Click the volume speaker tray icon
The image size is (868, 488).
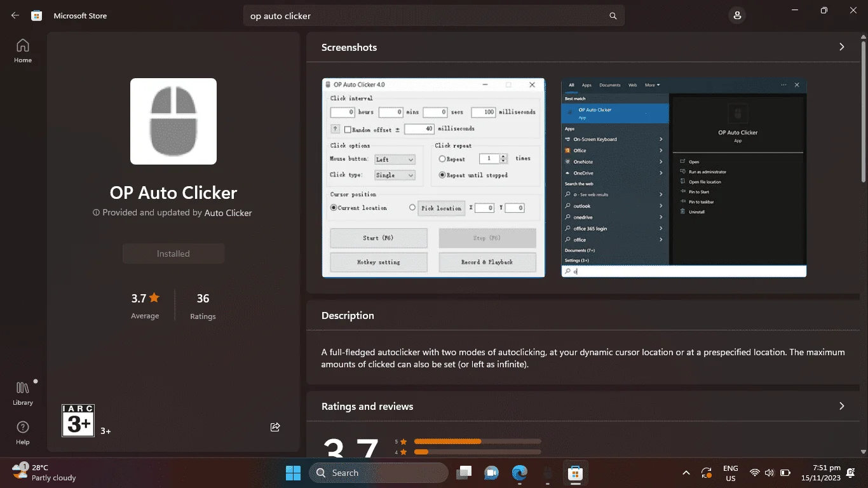(770, 473)
